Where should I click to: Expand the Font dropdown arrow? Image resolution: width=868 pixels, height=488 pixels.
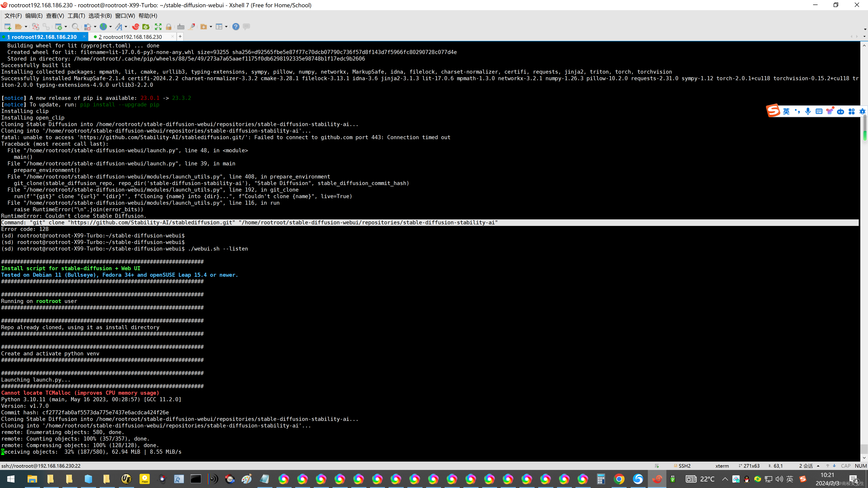pos(126,27)
